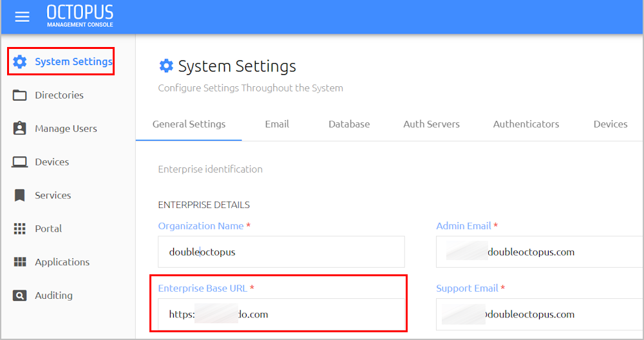Click the Portal grid icon

click(x=20, y=229)
